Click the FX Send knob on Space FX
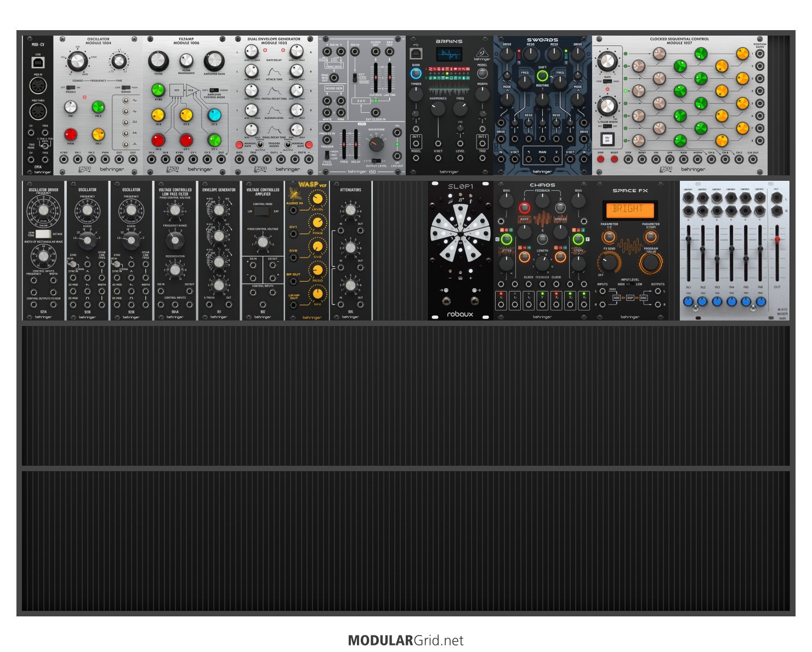 (x=609, y=262)
